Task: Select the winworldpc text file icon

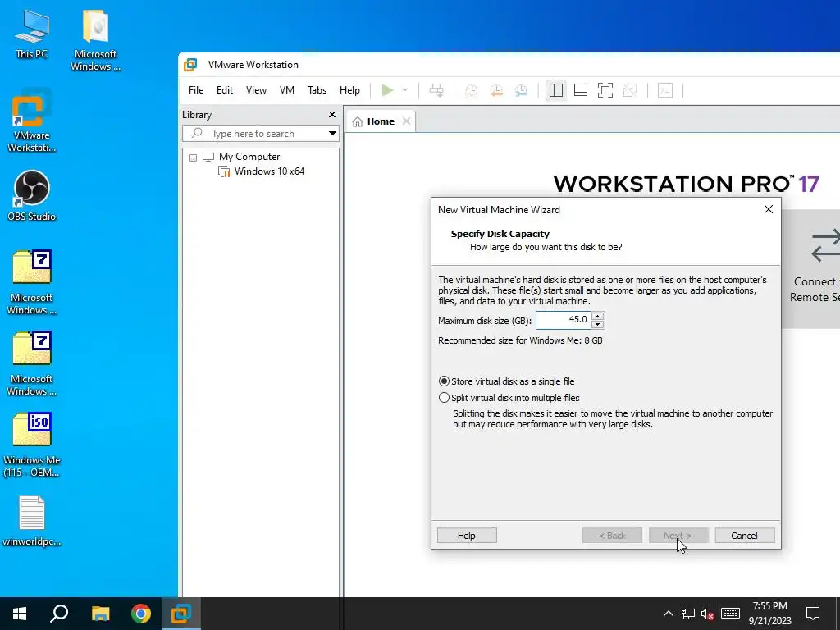Action: coord(32,521)
